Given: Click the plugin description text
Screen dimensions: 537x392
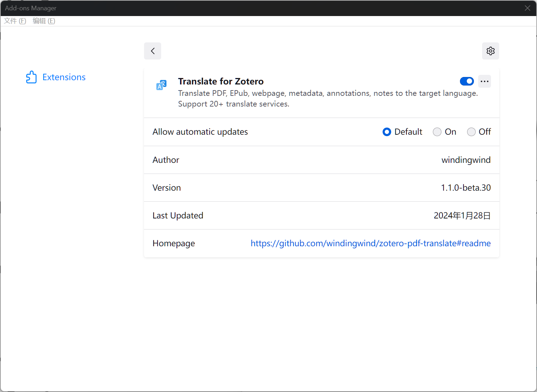Looking at the screenshot, I should pos(328,98).
